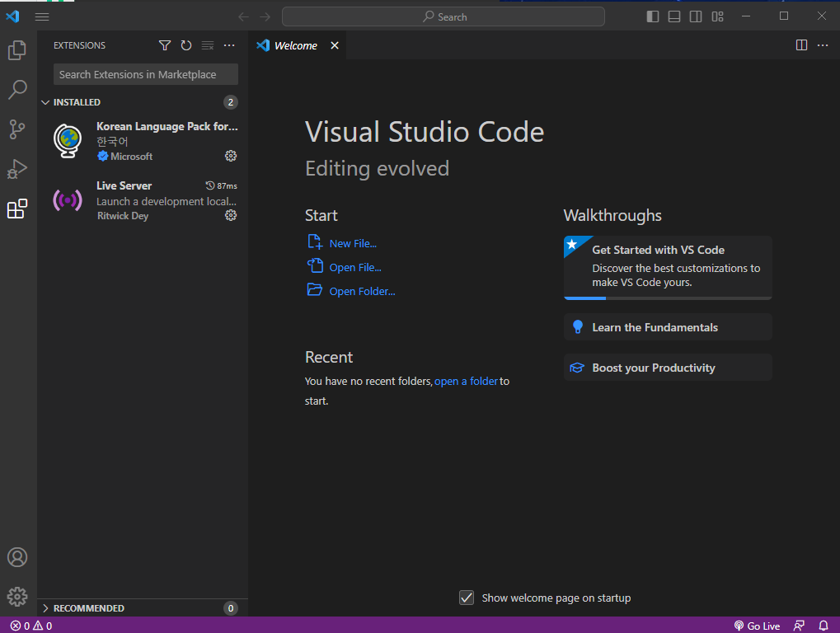Screen dimensions: 840x633
Task: Open Boost your Productivity walkthrough
Action: 668,368
